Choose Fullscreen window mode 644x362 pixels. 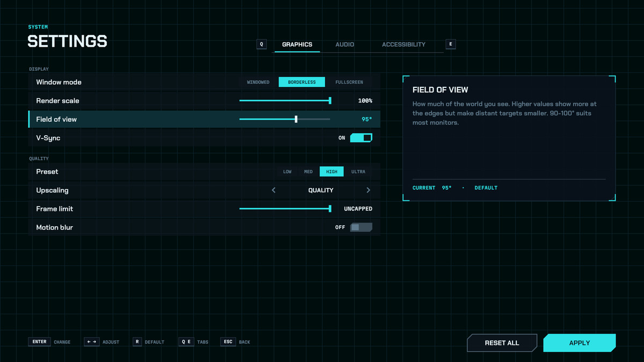(349, 82)
